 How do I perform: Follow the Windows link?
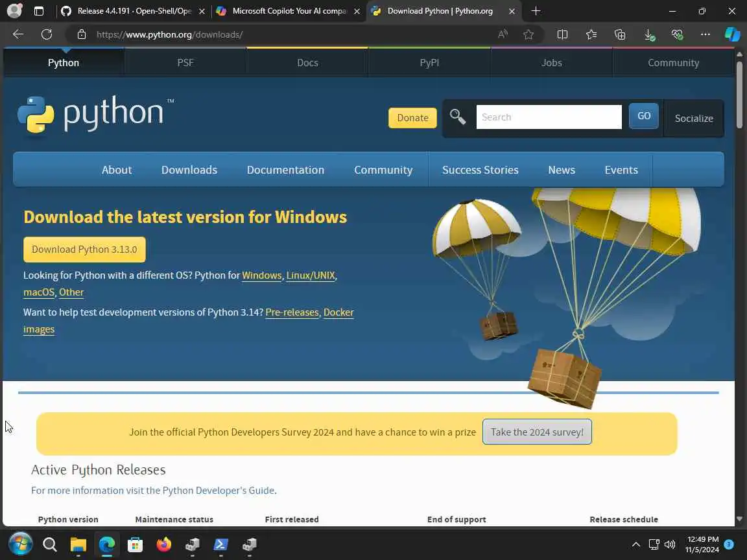[x=261, y=275]
